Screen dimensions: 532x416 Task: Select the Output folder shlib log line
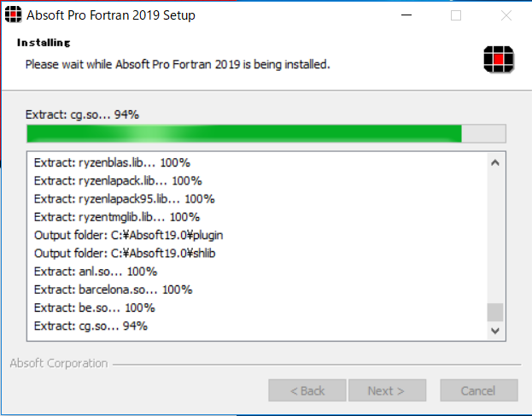click(x=125, y=254)
